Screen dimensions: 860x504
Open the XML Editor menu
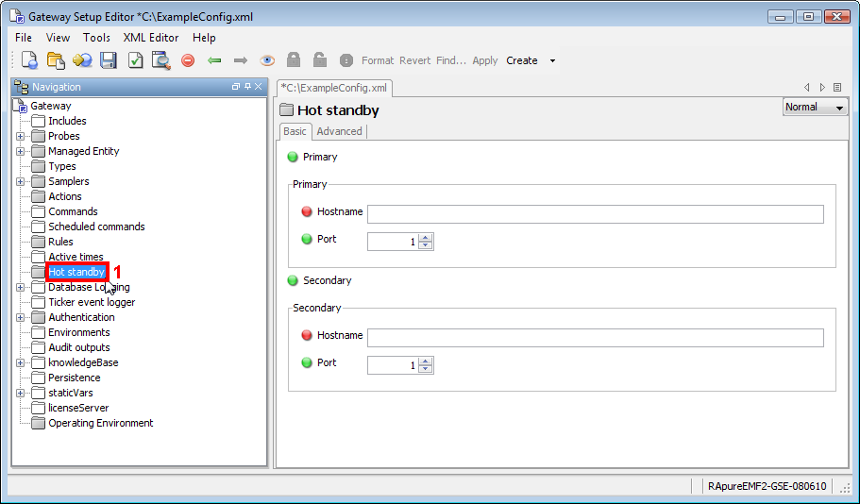[x=151, y=38]
